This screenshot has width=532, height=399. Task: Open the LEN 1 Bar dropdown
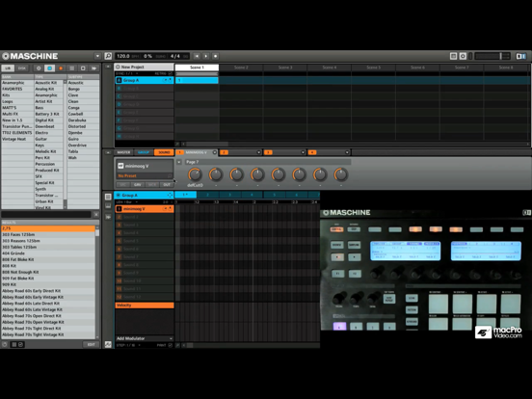[x=128, y=202]
